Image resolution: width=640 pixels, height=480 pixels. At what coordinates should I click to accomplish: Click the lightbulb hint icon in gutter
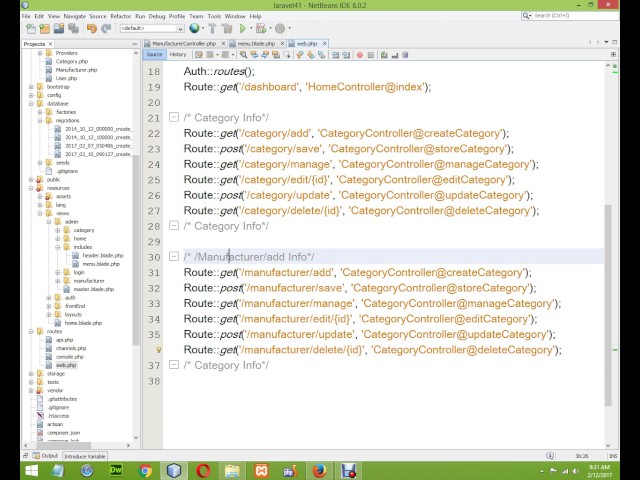pyautogui.click(x=158, y=350)
